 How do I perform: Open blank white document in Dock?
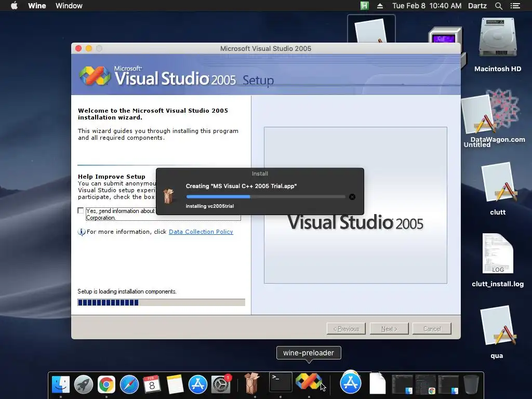tap(377, 383)
